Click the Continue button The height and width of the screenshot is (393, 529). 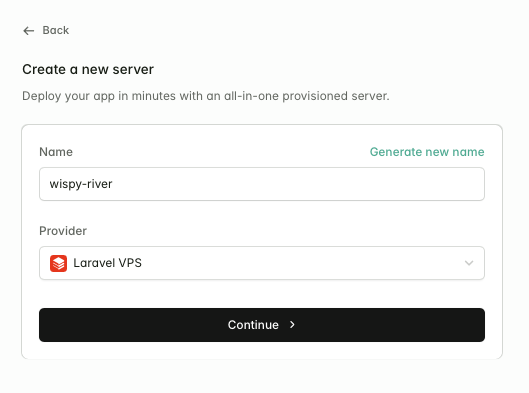(x=262, y=325)
